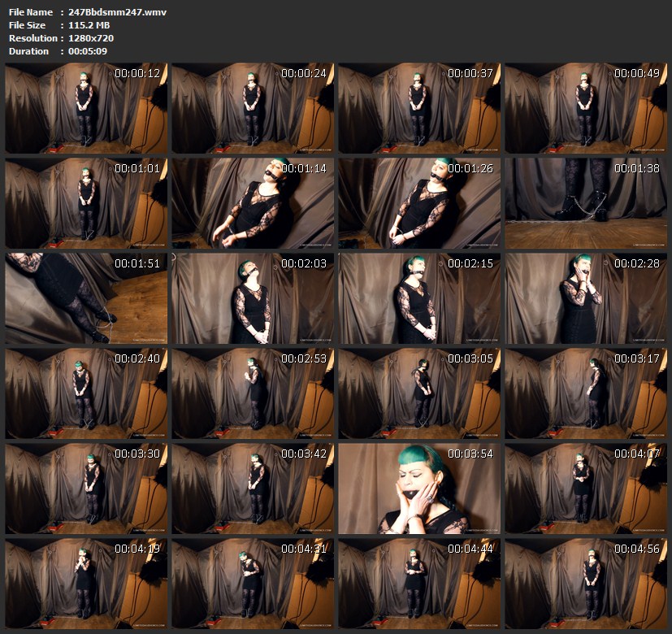Select the thumbnail stamped 00:00:24
Image resolution: width=672 pixels, height=634 pixels.
tap(253, 108)
